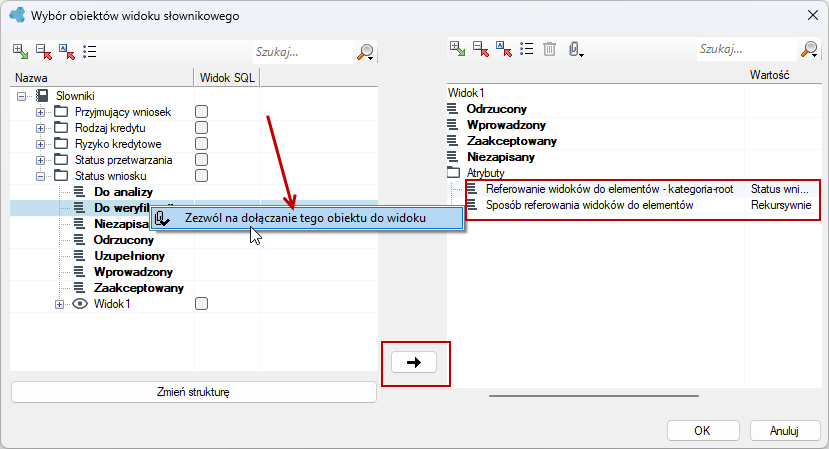The height and width of the screenshot is (449, 829).
Task: Open the paperclip attach dropdown
Action: 576,49
